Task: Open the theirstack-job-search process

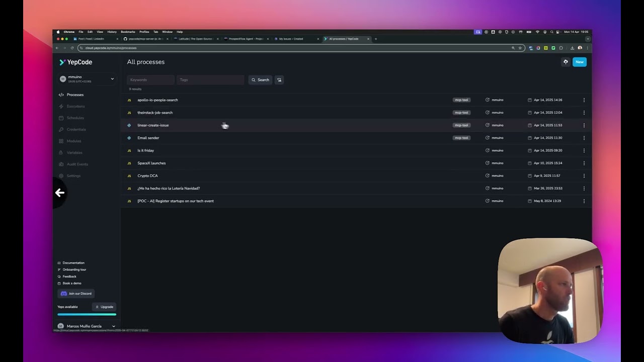Action: [155, 113]
